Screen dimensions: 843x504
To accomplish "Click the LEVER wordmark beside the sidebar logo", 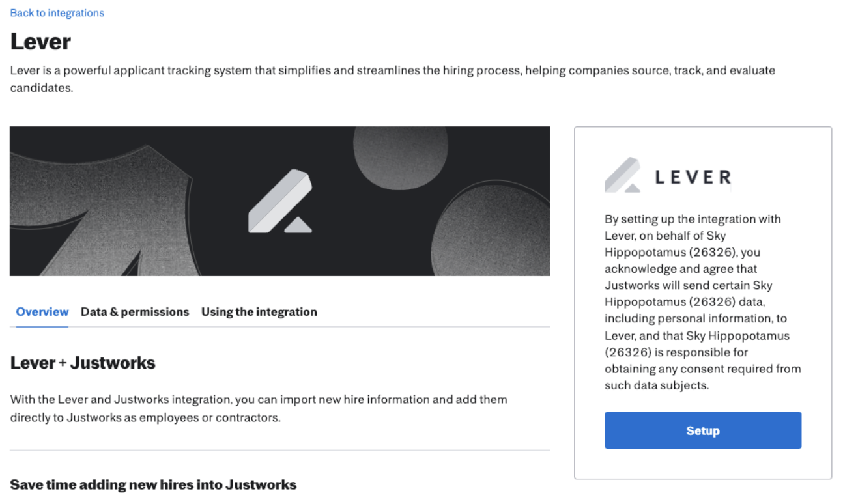I will (x=693, y=176).
